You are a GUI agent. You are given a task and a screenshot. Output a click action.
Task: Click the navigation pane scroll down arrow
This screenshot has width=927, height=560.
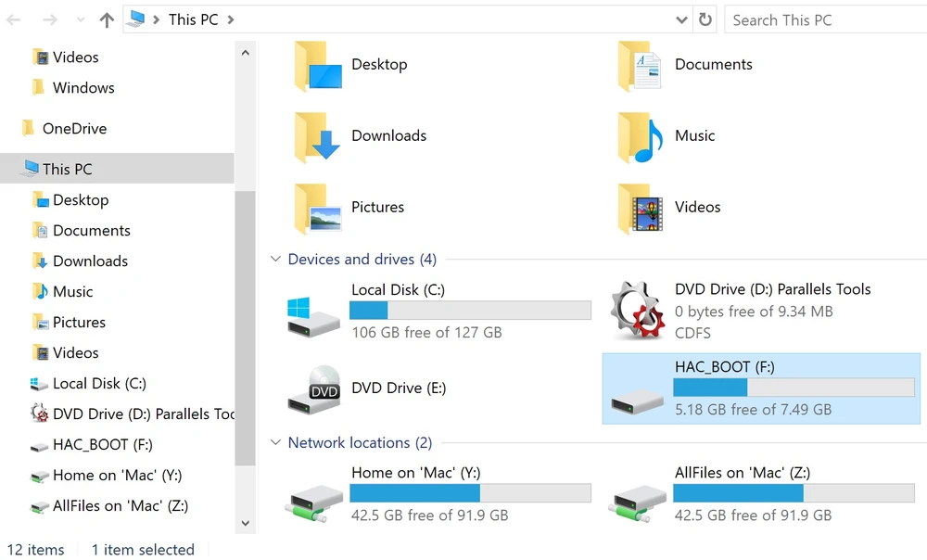tap(246, 523)
